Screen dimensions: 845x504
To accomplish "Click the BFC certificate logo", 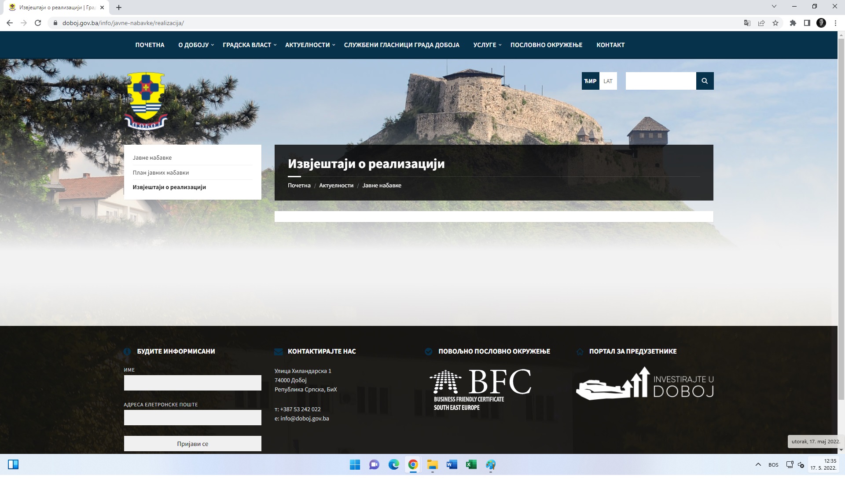I will click(480, 390).
